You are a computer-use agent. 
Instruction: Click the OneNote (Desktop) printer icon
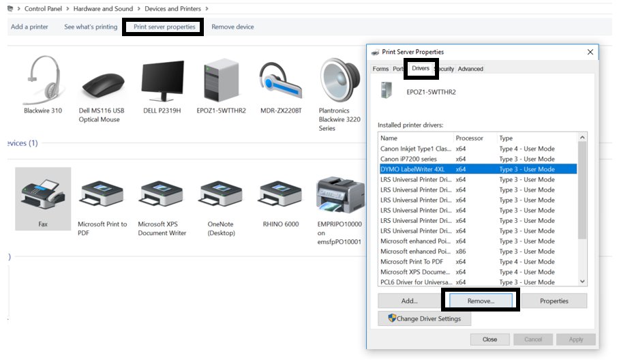(x=221, y=195)
